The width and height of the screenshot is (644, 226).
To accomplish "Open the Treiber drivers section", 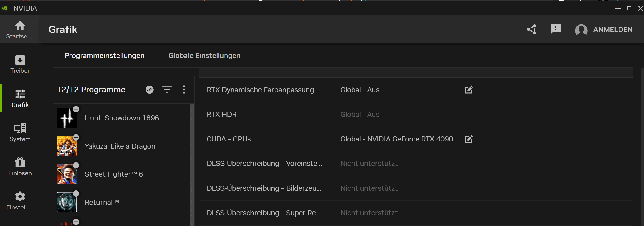I will point(20,64).
